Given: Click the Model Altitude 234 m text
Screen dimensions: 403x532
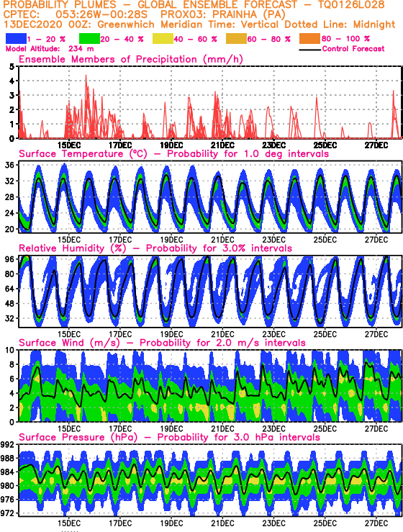Looking at the screenshot, I should (x=50, y=49).
